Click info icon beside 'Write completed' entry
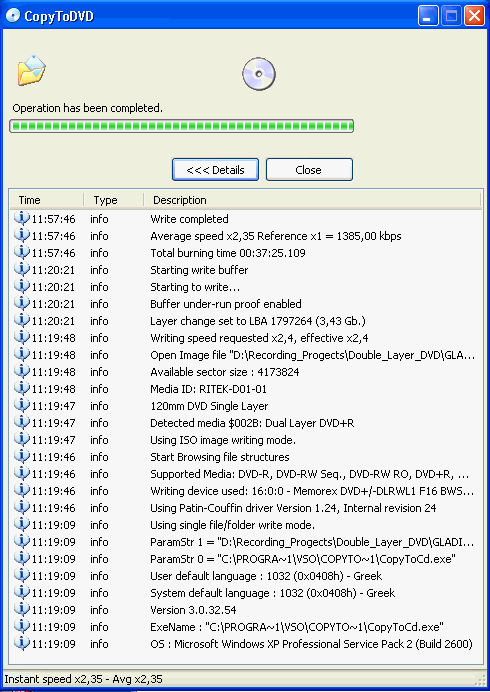 21,218
